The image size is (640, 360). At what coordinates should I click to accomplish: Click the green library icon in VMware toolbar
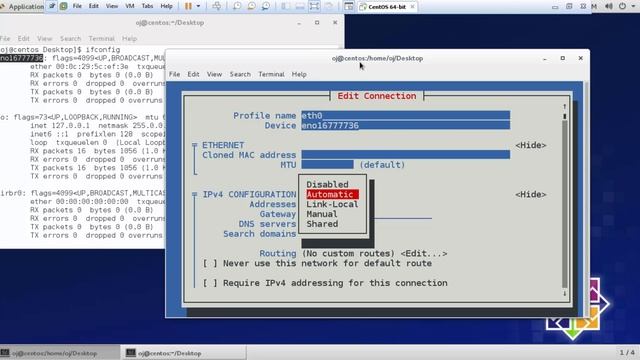(x=64, y=6)
